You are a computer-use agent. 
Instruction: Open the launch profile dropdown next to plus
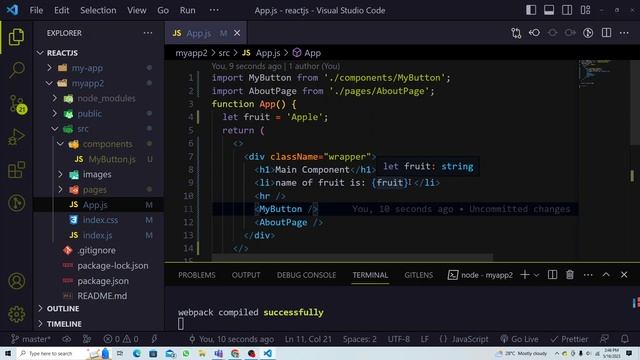(536, 275)
